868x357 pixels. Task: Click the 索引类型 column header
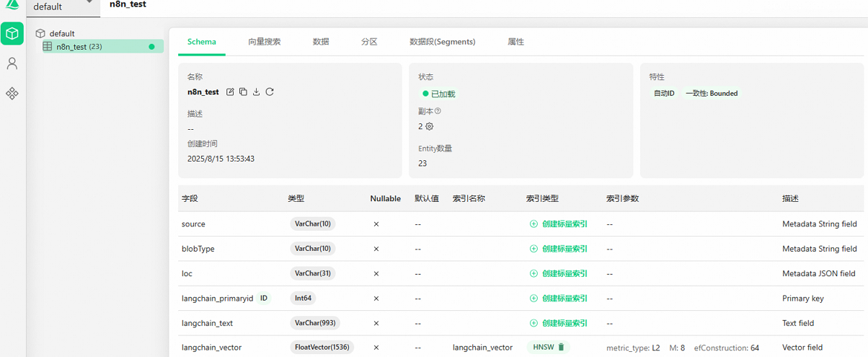coord(543,198)
